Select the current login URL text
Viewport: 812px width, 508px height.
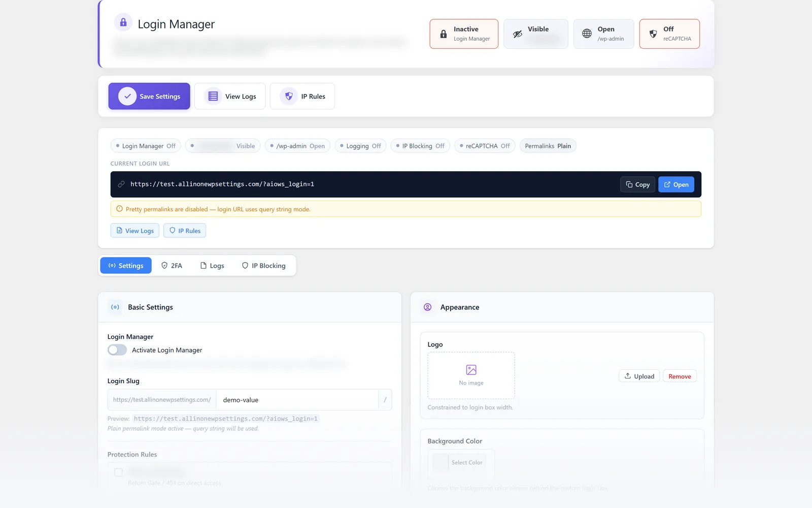(x=222, y=184)
